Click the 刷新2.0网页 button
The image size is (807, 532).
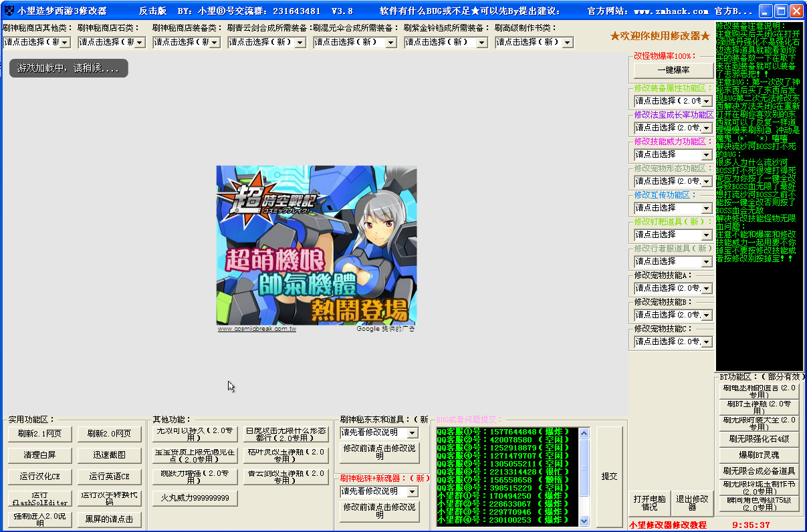[x=110, y=434]
